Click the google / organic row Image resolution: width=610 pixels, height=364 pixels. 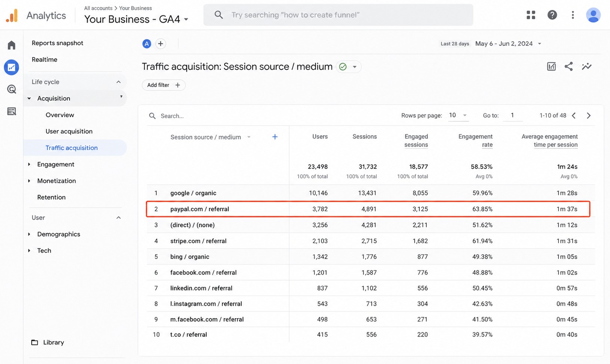click(x=371, y=193)
